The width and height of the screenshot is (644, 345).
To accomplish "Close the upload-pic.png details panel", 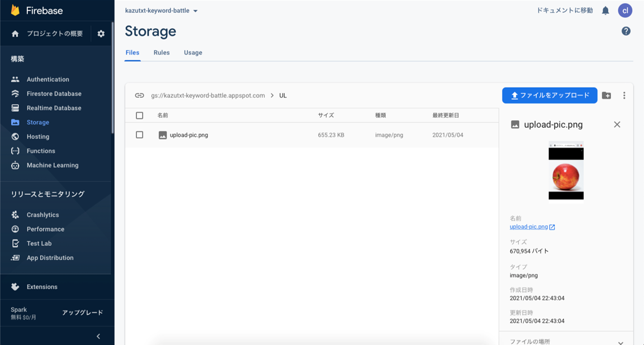I will (x=617, y=124).
